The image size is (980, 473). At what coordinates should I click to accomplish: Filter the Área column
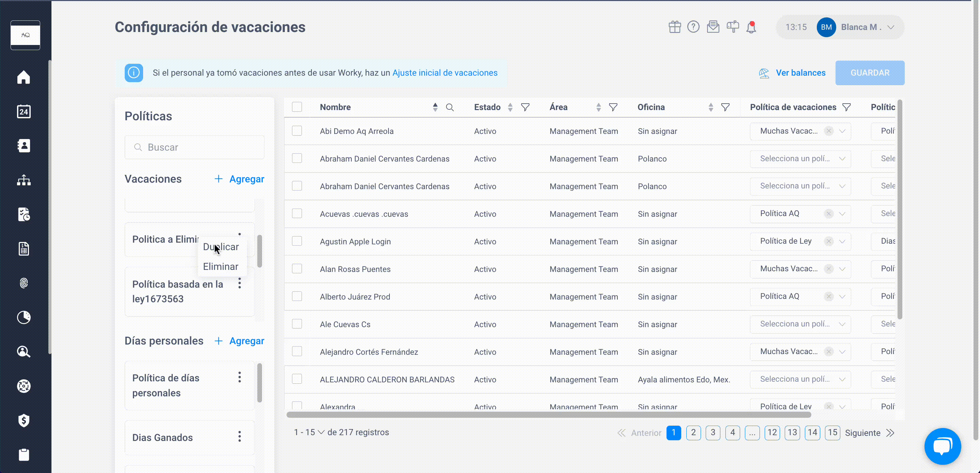[x=613, y=107]
